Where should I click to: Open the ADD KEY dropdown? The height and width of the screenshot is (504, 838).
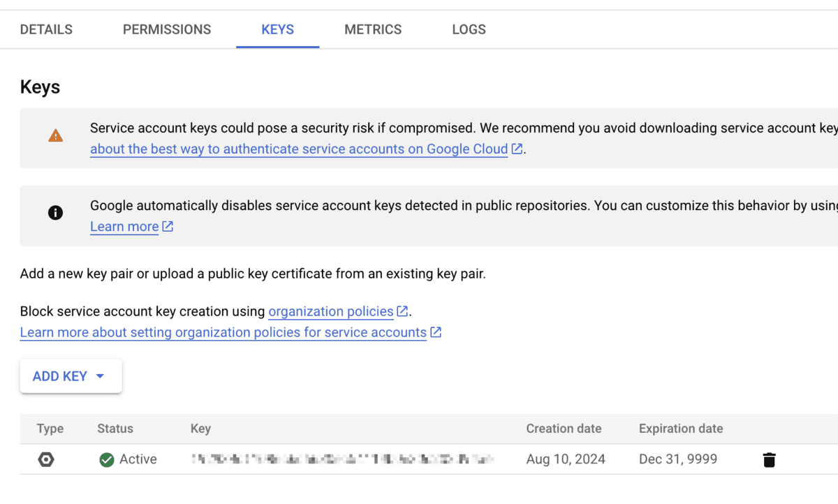click(x=71, y=376)
